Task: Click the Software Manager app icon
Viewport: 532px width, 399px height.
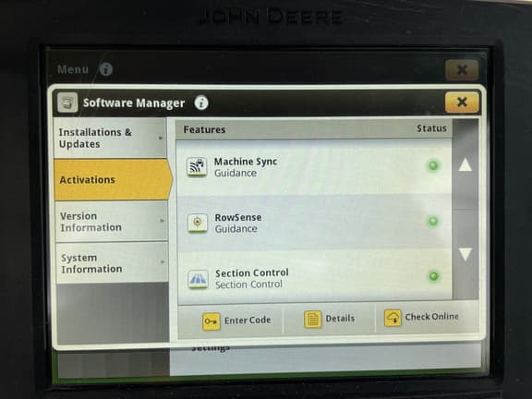Action: 67,103
